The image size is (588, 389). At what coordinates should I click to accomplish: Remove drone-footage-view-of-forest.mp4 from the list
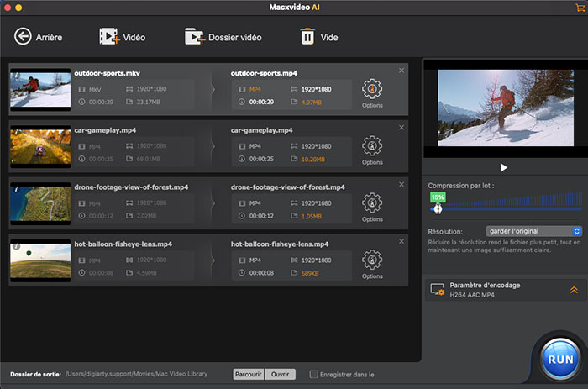click(x=402, y=185)
